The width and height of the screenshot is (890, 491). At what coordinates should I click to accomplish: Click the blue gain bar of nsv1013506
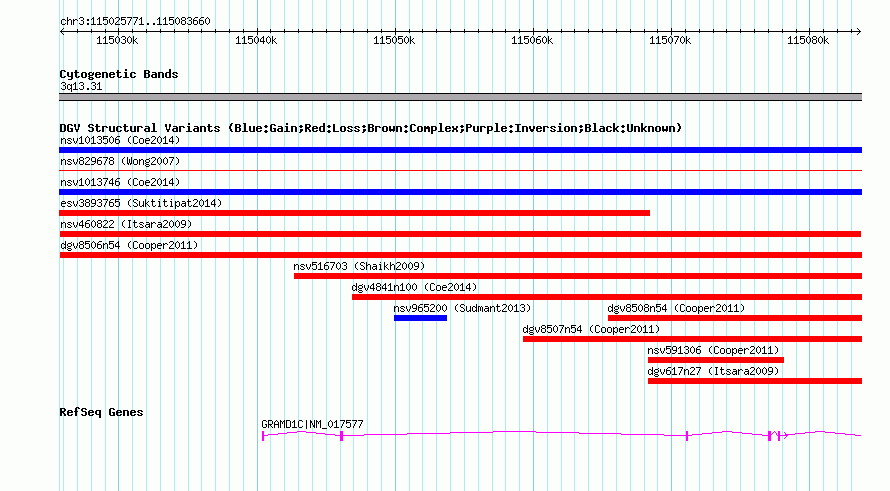coord(460,150)
